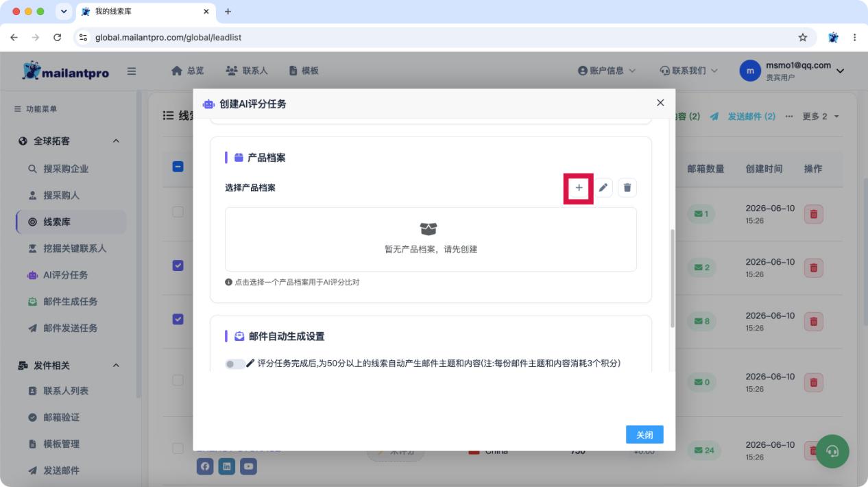Screen dimensions: 868x487
Task: Delete the product profile with trash icon
Action: pos(627,188)
